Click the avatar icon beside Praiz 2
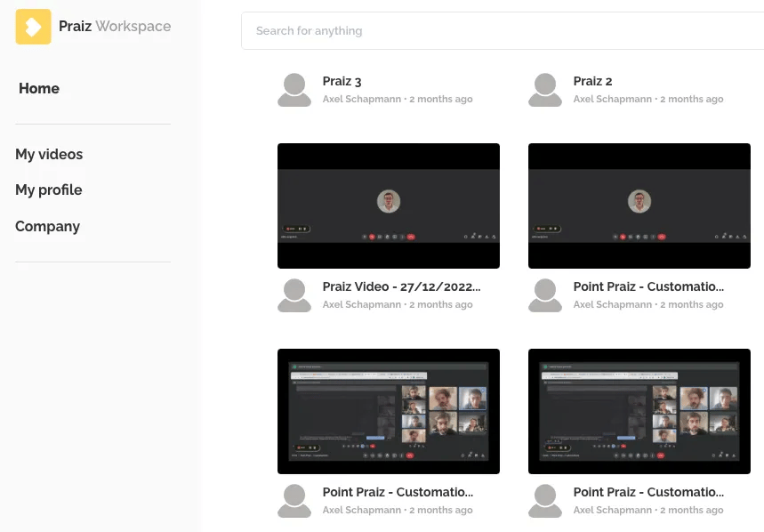The height and width of the screenshot is (532, 764). (x=544, y=90)
